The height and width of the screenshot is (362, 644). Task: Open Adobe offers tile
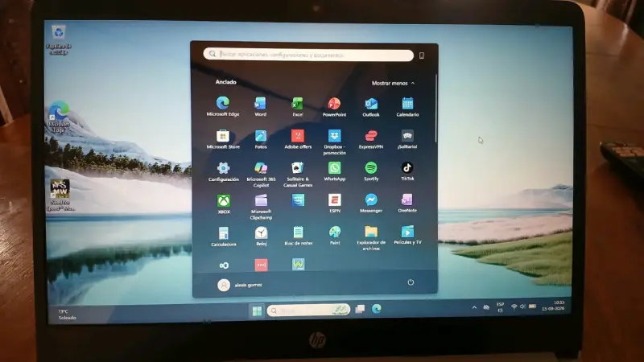298,139
